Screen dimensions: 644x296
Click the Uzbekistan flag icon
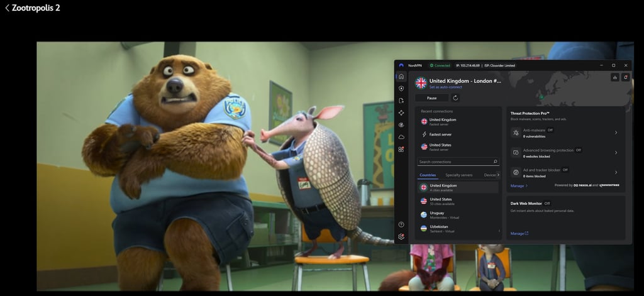point(423,228)
